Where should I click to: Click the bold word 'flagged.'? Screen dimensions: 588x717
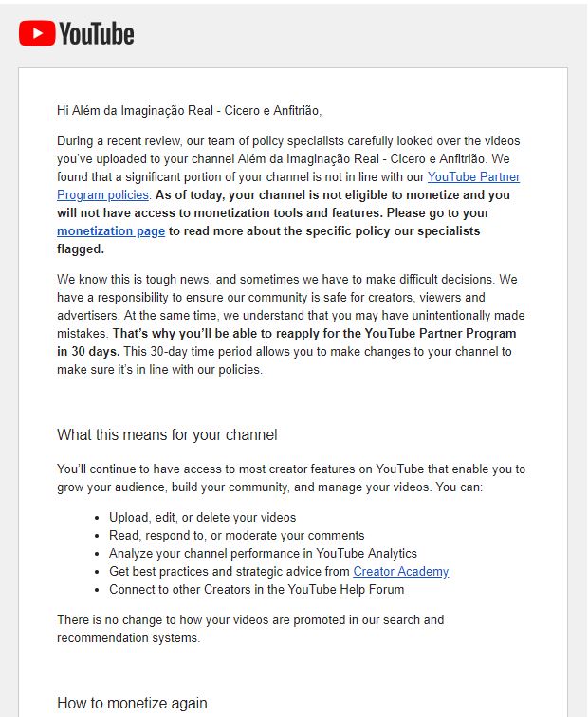[81, 249]
